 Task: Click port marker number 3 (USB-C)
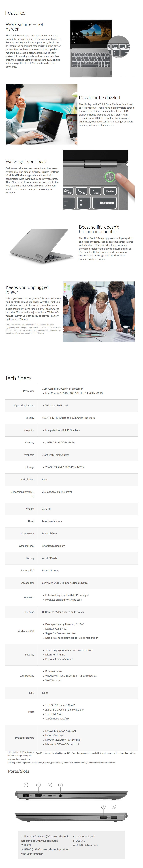(50, 785)
